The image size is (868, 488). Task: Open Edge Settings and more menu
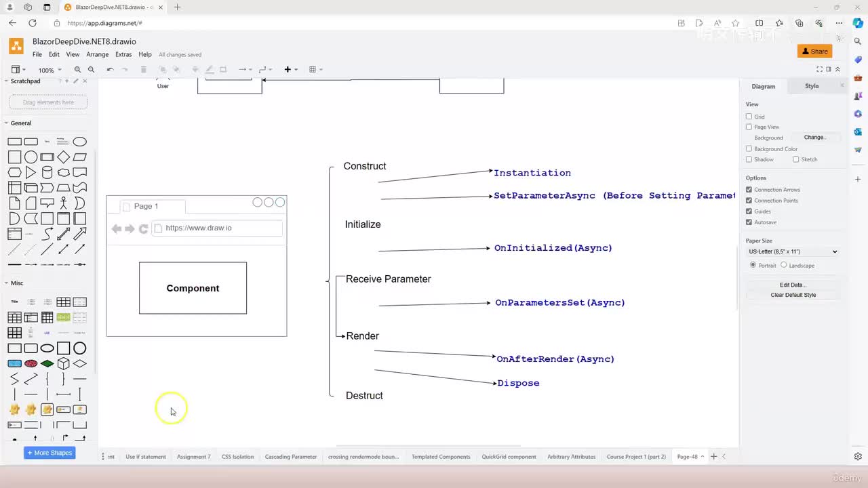tap(839, 23)
